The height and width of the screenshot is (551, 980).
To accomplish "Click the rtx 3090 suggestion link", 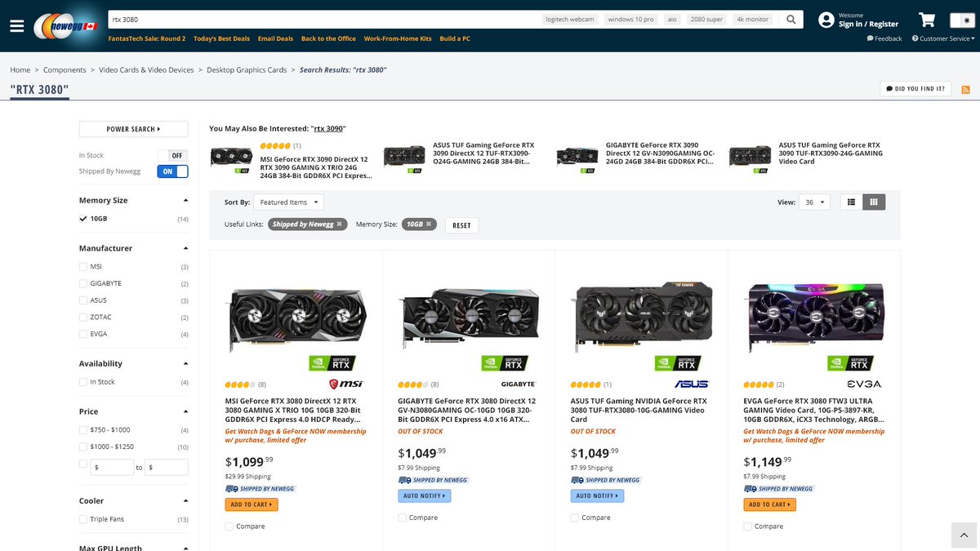I will pos(328,129).
